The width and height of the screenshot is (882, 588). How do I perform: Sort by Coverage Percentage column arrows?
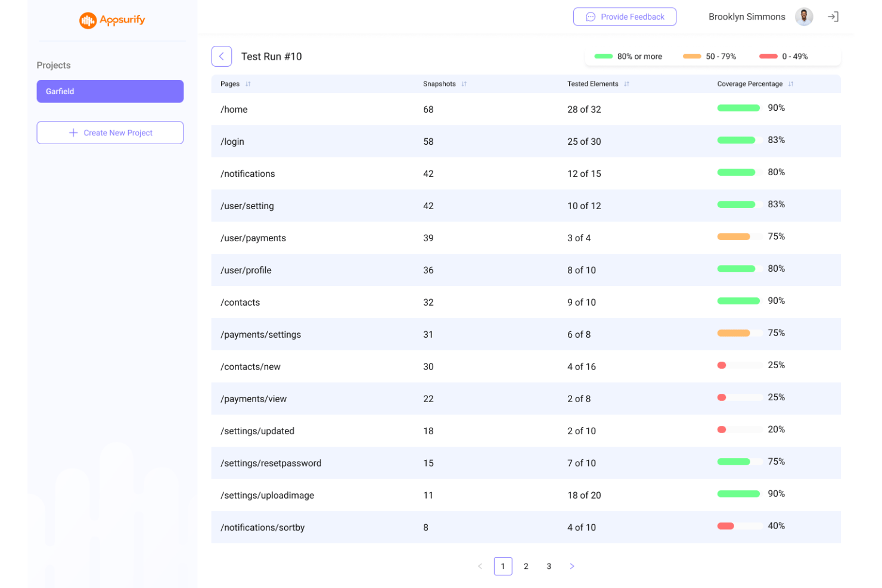791,84
